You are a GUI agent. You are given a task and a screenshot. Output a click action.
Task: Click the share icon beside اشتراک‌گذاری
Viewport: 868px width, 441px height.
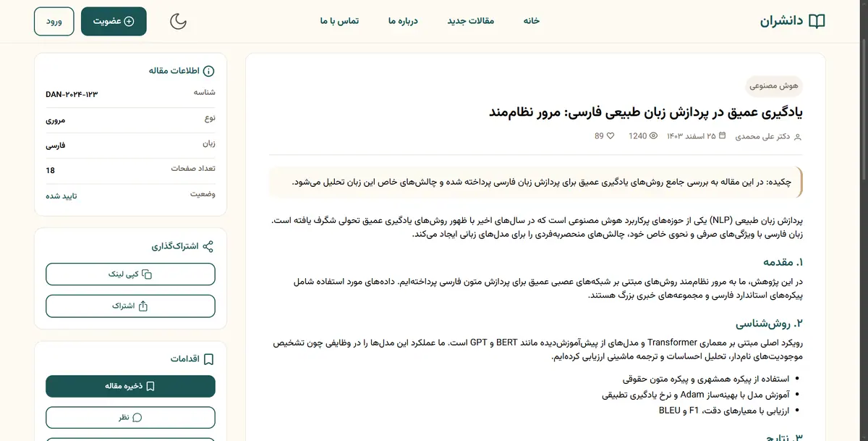click(208, 246)
